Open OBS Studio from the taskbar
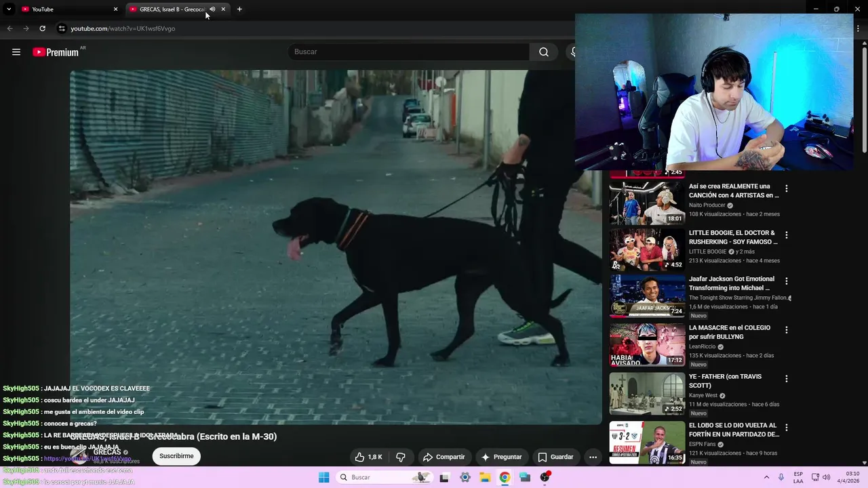 [x=545, y=477]
